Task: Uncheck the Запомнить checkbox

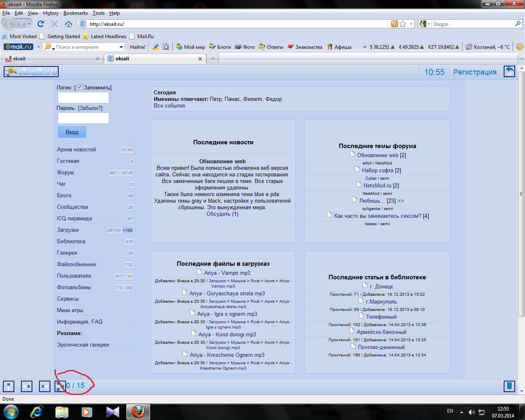Action: [80, 87]
